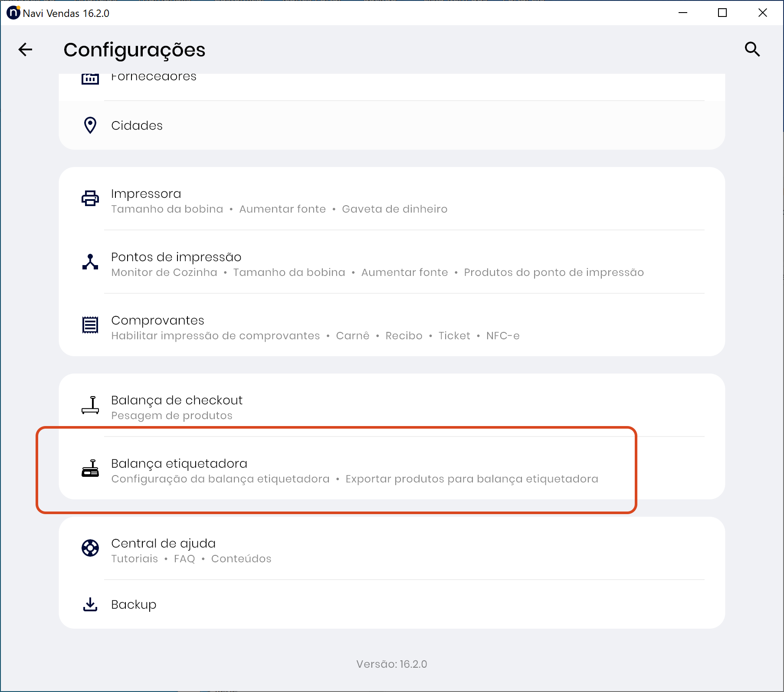Go to Central de ajuda
784x692 pixels.
point(163,544)
